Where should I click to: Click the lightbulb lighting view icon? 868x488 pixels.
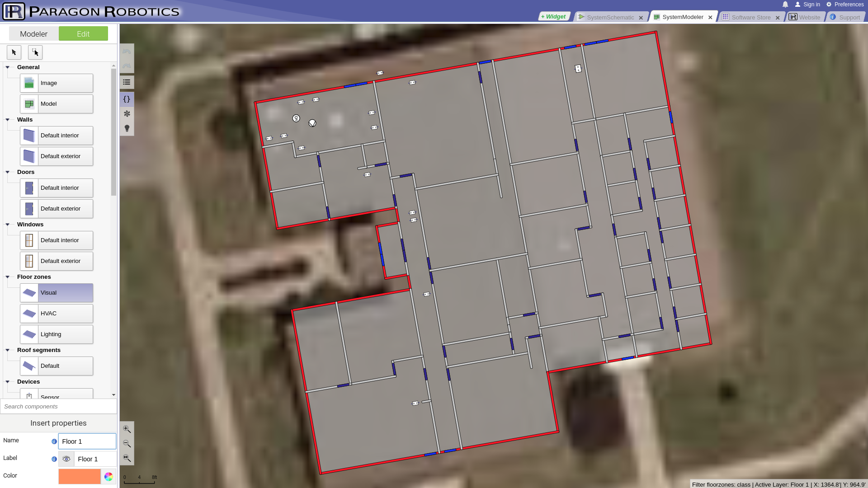pyautogui.click(x=127, y=128)
